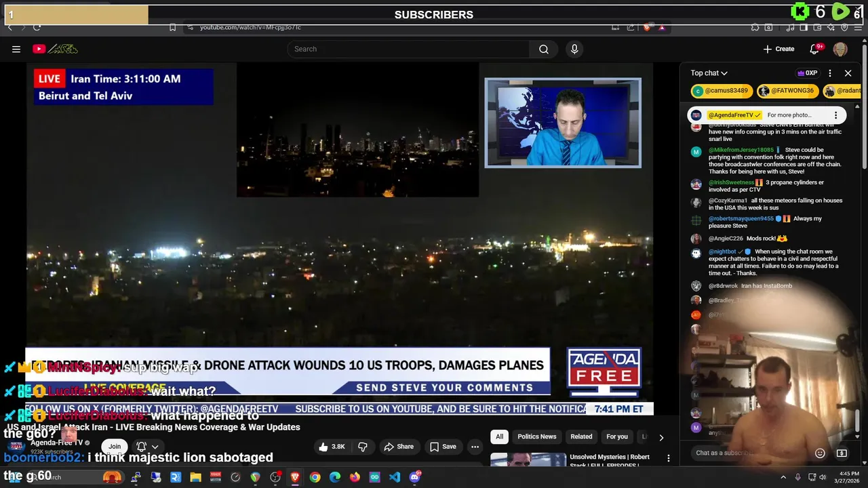The width and height of the screenshot is (868, 488).
Task: Open Google Chrome from taskbar
Action: click(x=315, y=477)
